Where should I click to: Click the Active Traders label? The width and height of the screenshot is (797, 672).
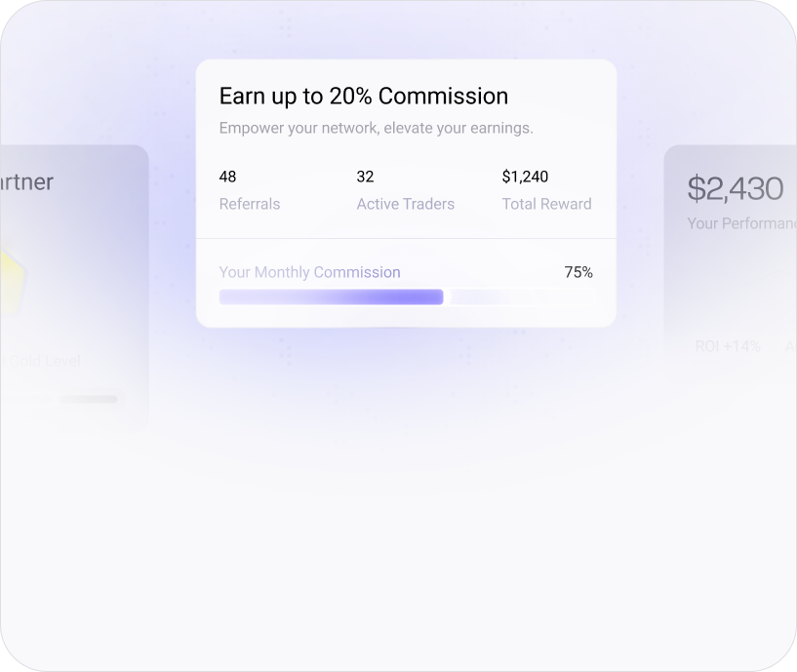[405, 204]
